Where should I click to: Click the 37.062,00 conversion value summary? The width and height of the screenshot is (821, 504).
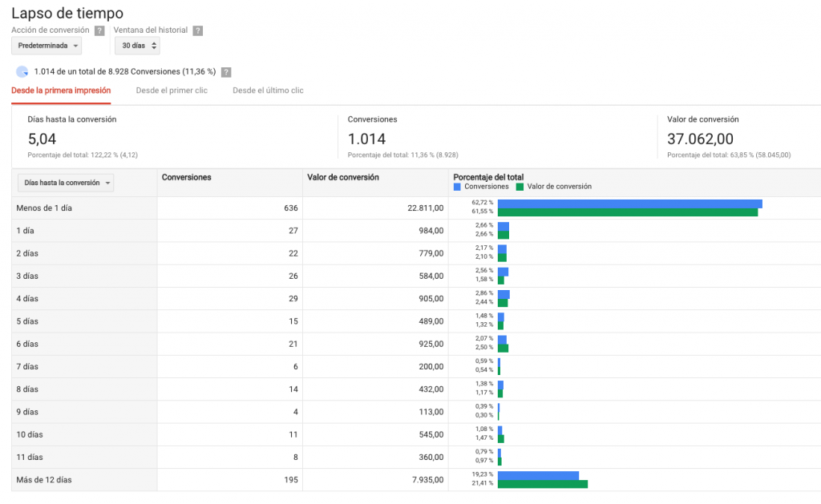[x=700, y=139]
